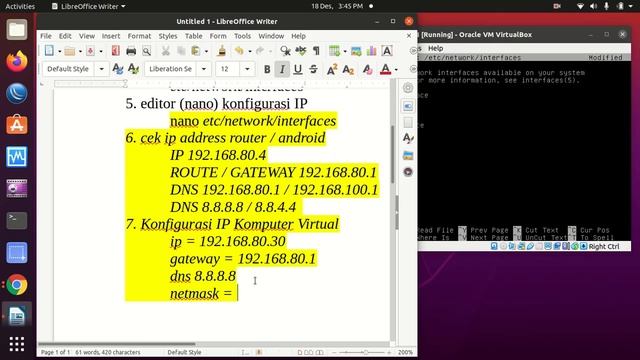Open sidebar Properties panel icon

(408, 106)
